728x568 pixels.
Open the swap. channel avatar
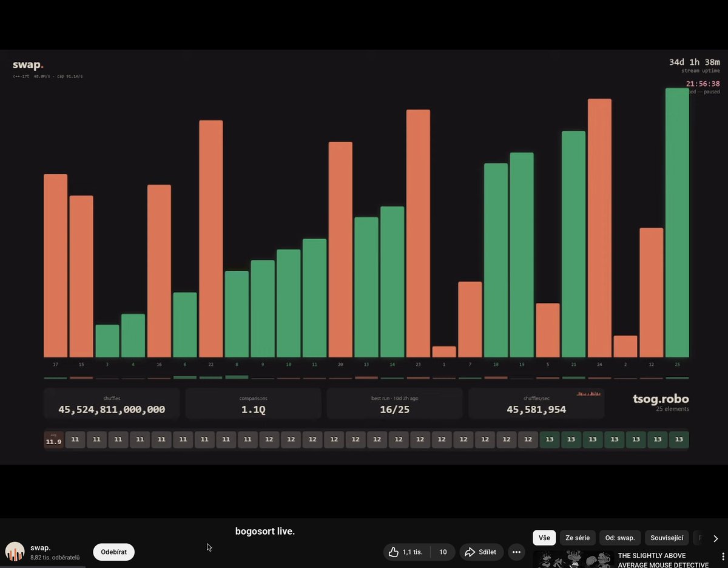pyautogui.click(x=15, y=552)
